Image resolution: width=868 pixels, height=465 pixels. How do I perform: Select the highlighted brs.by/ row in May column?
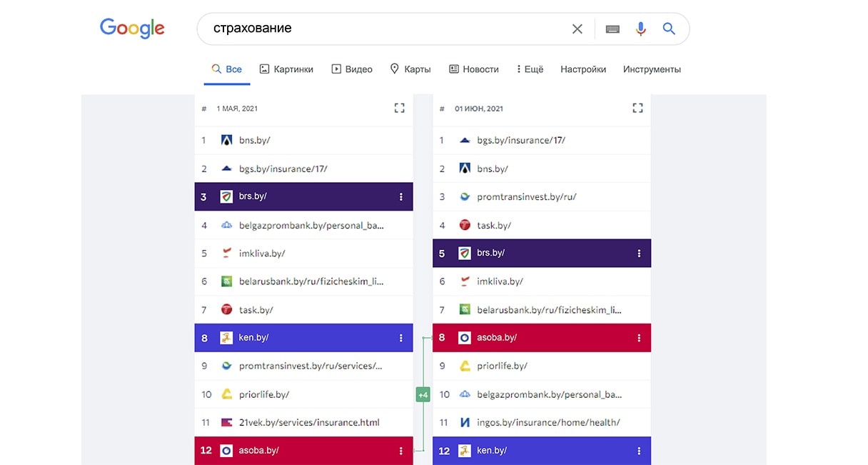click(304, 196)
